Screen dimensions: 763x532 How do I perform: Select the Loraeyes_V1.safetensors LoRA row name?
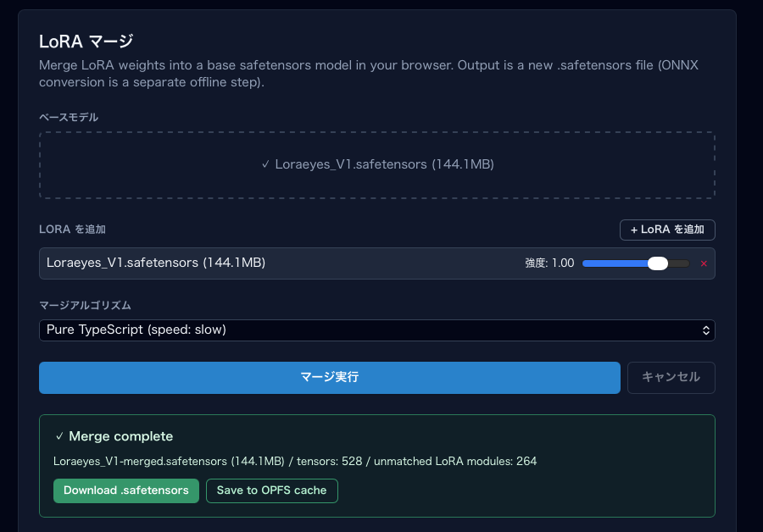click(x=156, y=263)
